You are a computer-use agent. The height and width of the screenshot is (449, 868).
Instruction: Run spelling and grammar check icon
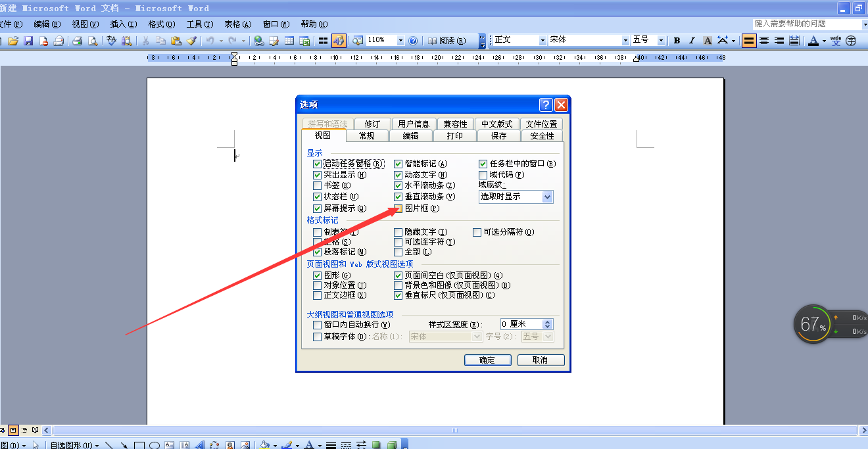112,41
